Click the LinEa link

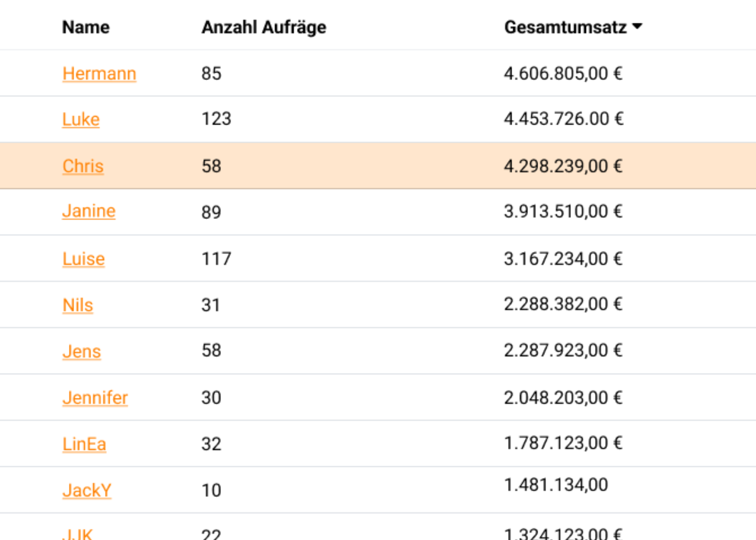point(84,444)
